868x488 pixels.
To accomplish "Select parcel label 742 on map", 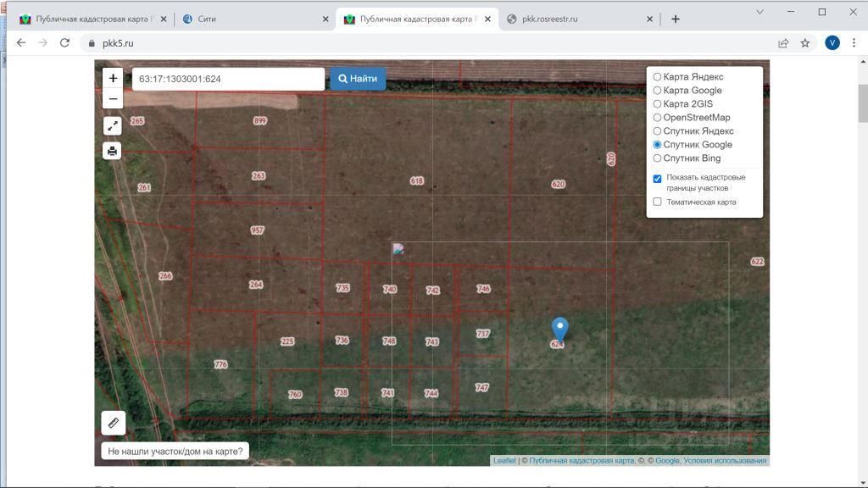I will [x=433, y=291].
